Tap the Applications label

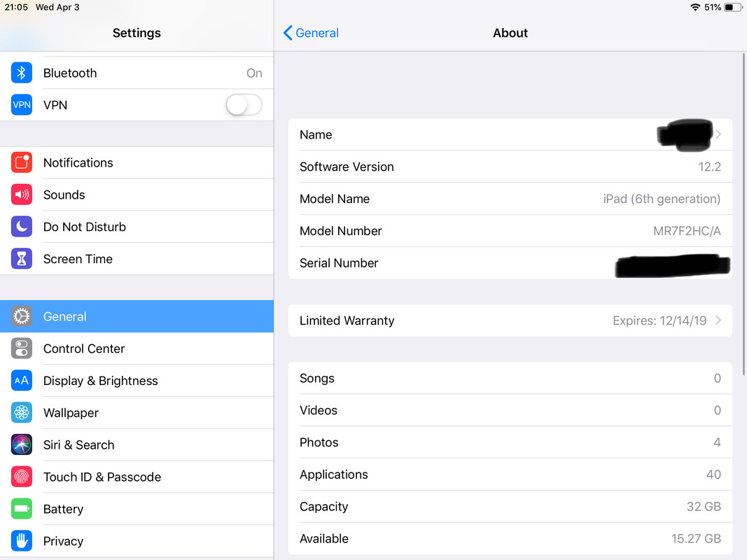[333, 475]
